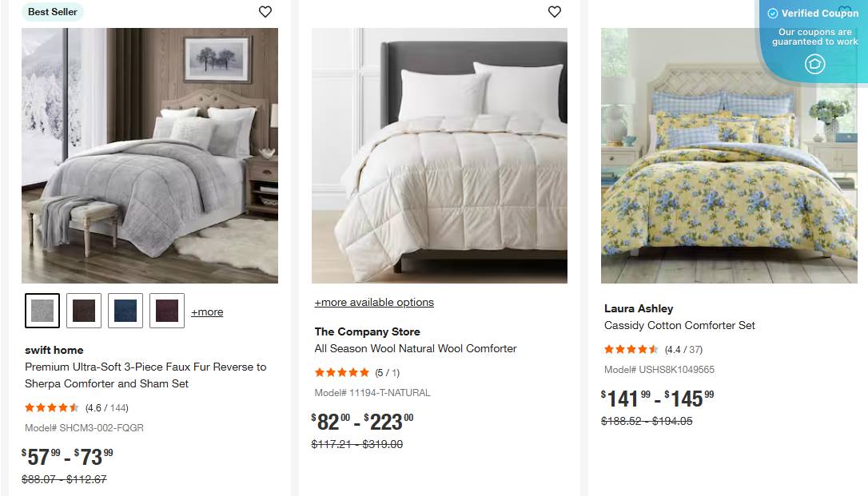The height and width of the screenshot is (496, 868).
Task: Click the heart icon above Wool Comforter
Action: [554, 12]
